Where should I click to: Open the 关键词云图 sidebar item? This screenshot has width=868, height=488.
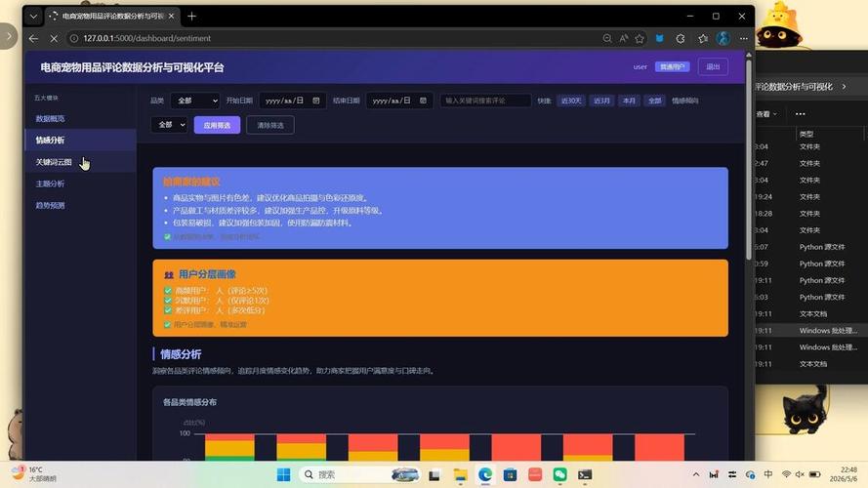(54, 162)
